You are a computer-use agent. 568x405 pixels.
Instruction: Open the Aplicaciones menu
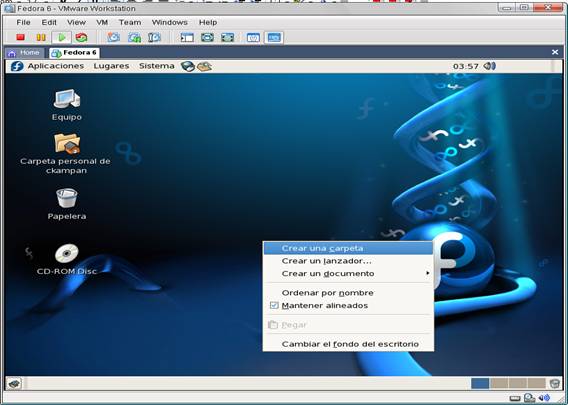(56, 66)
